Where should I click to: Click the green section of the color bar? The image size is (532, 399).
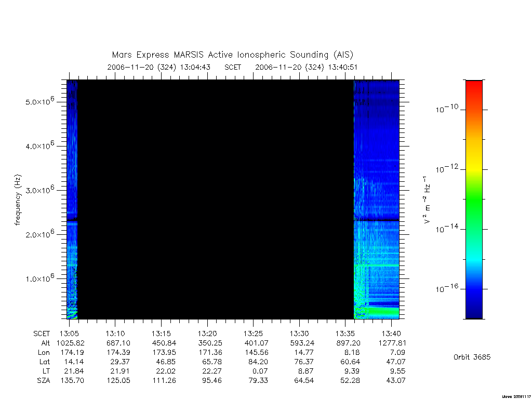(474, 200)
